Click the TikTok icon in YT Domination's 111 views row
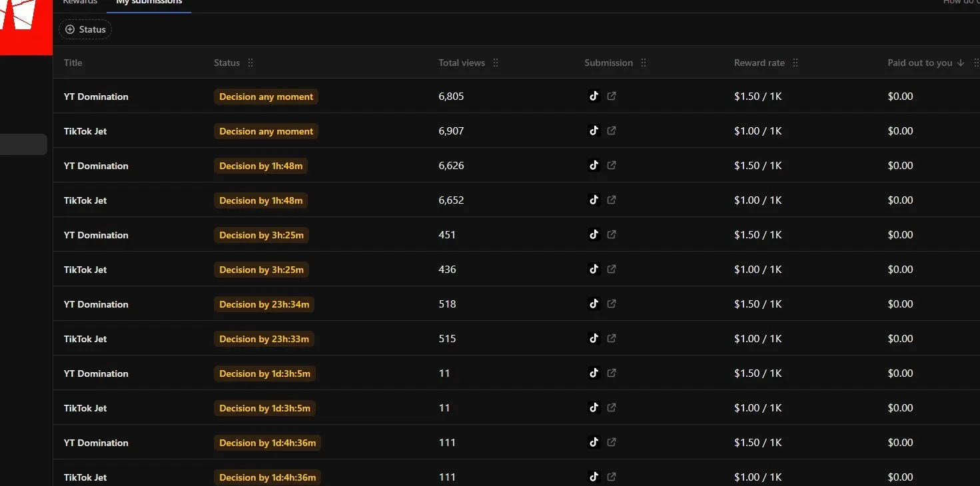The width and height of the screenshot is (980, 486). coord(594,442)
